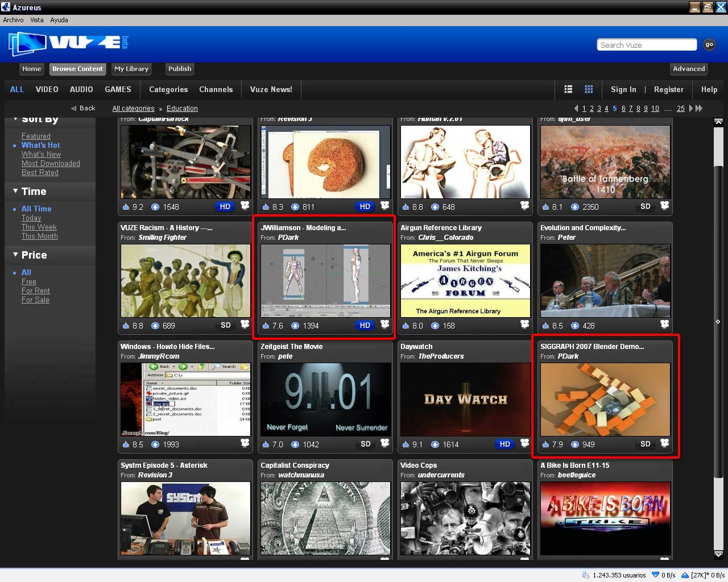The height and width of the screenshot is (582, 728).
Task: Switch to grid view layout icon
Action: (x=589, y=89)
